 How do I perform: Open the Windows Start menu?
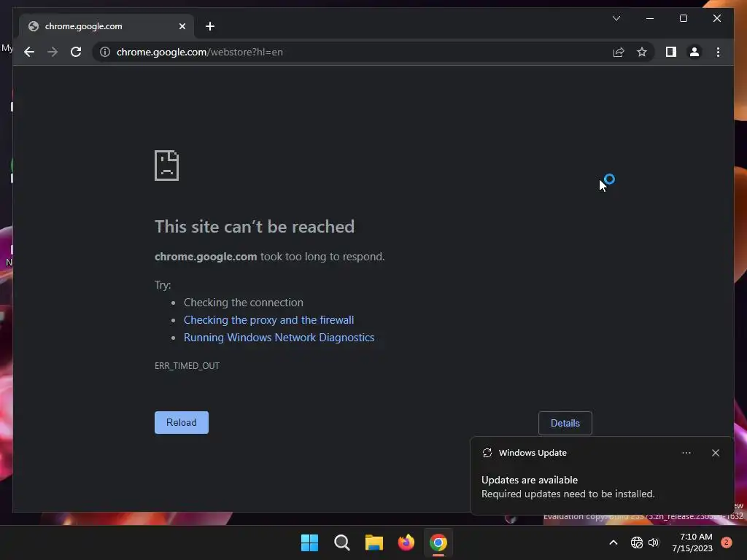(309, 542)
